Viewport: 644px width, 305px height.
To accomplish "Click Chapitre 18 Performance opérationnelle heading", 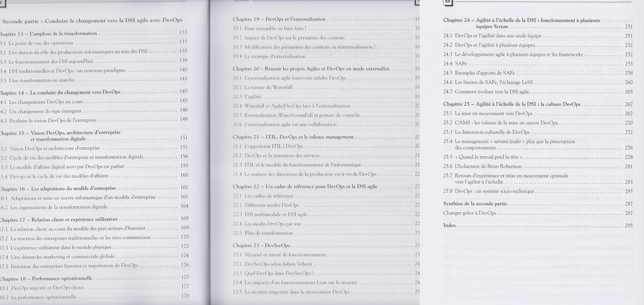I will coord(47,277).
